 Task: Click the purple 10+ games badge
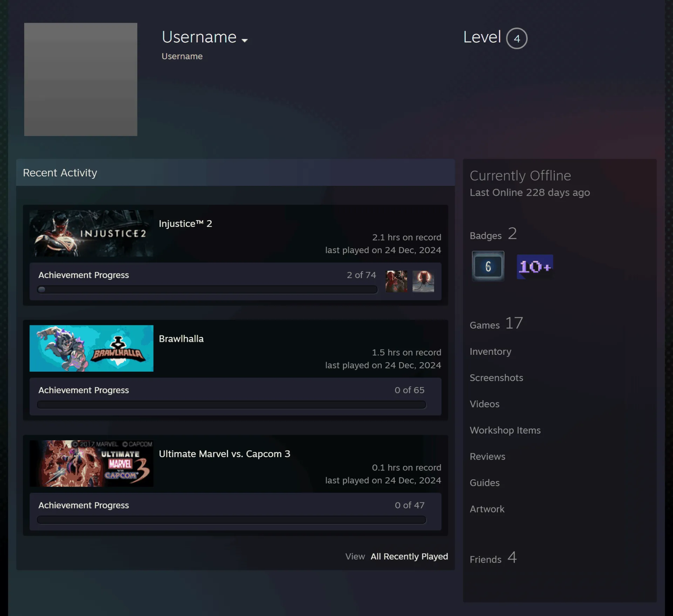point(535,266)
